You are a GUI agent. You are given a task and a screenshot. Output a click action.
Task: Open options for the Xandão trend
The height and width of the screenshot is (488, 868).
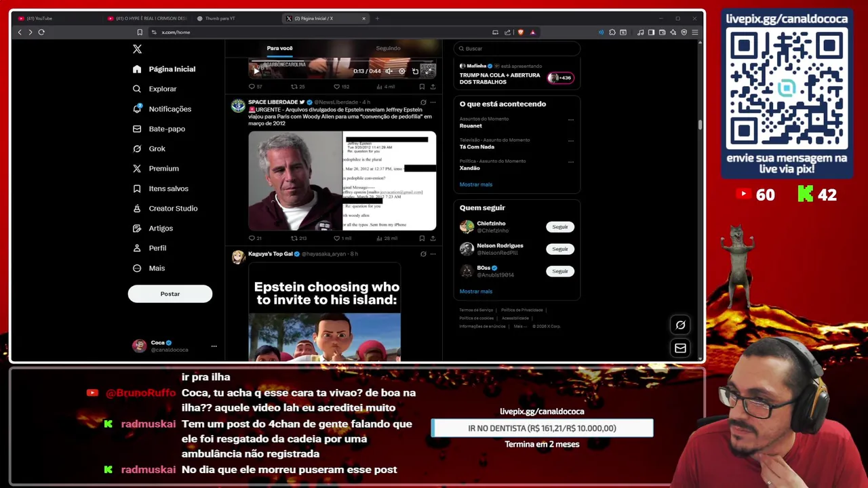[x=571, y=162]
